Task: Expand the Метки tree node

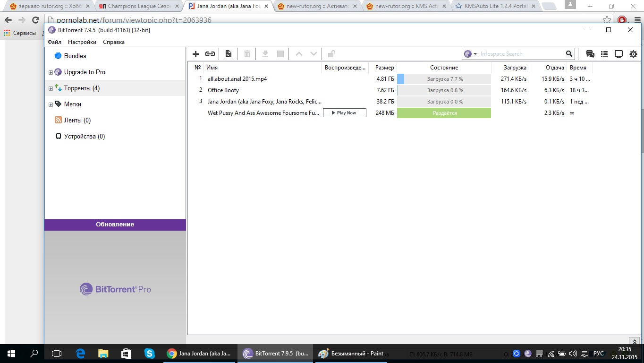Action: click(51, 104)
